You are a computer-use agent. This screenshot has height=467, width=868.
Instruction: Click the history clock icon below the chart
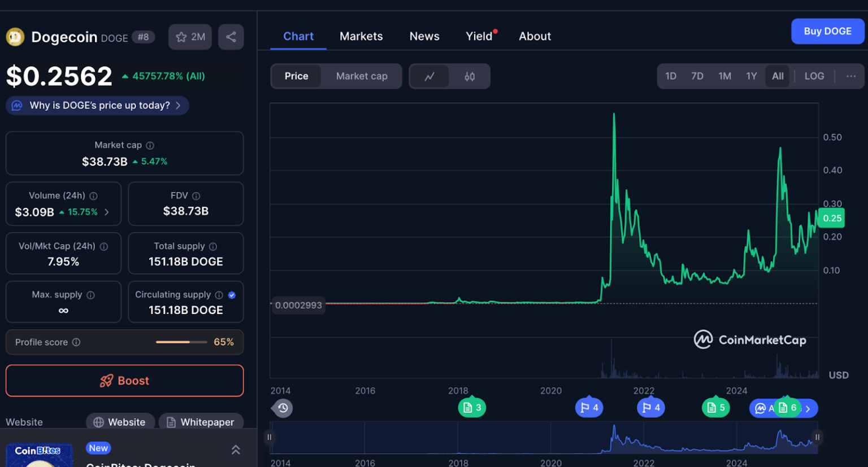pos(281,408)
